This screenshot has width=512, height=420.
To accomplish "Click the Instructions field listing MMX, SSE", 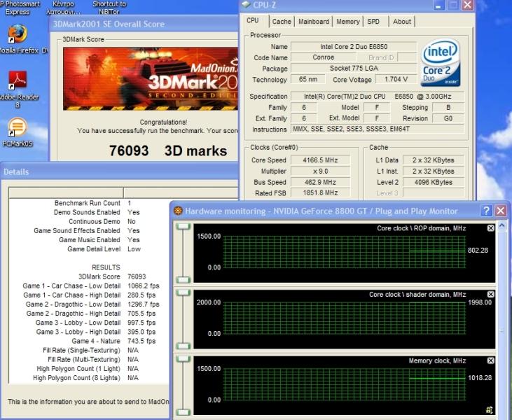I will (377, 129).
